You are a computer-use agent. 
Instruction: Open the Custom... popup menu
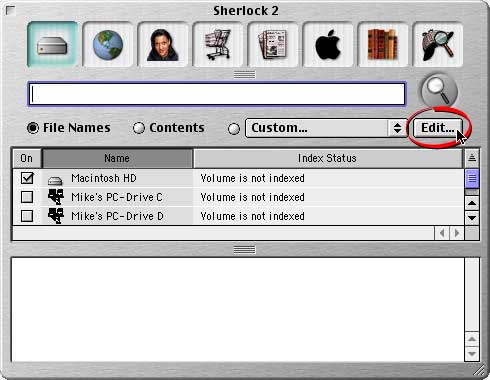tap(326, 128)
